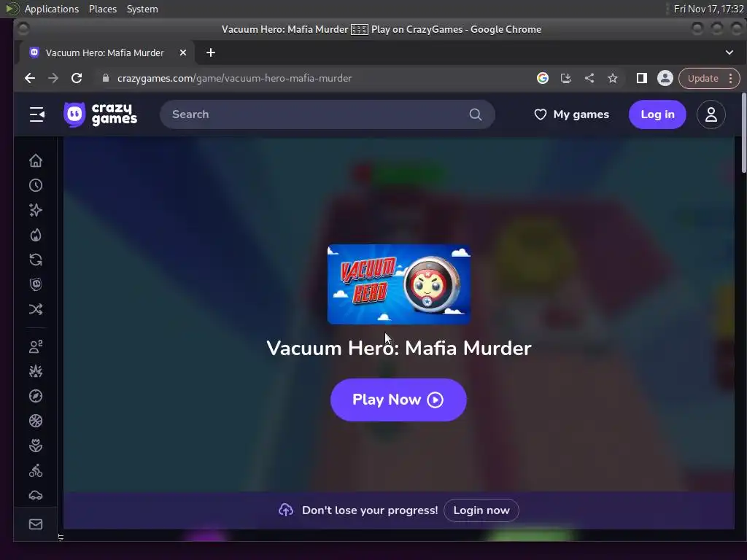
Task: Open the Applications menu
Action: 52,9
